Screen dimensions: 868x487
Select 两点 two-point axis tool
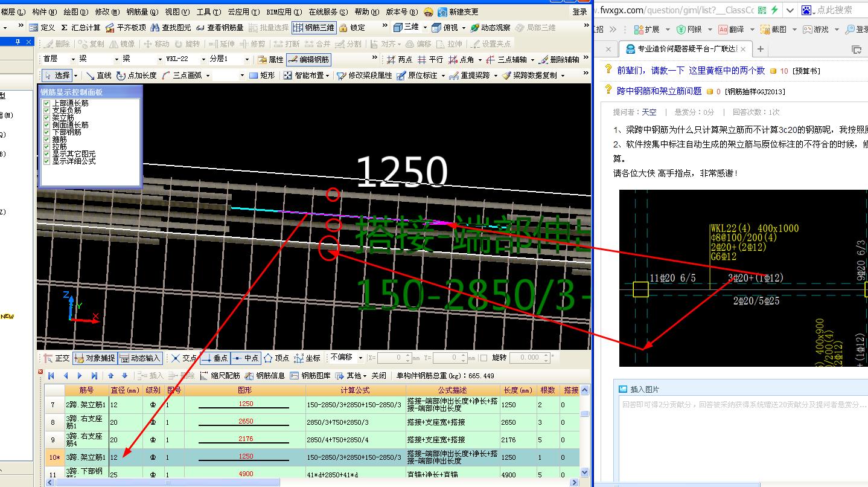(400, 59)
